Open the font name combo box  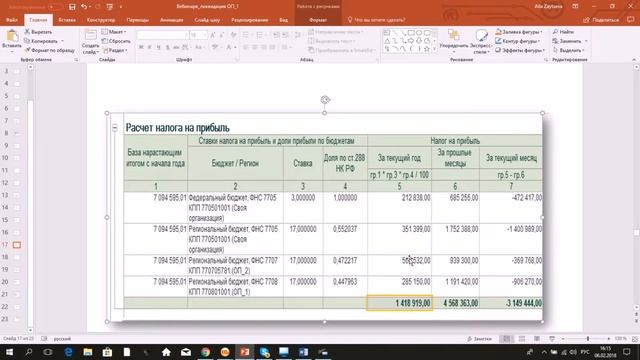[163, 35]
